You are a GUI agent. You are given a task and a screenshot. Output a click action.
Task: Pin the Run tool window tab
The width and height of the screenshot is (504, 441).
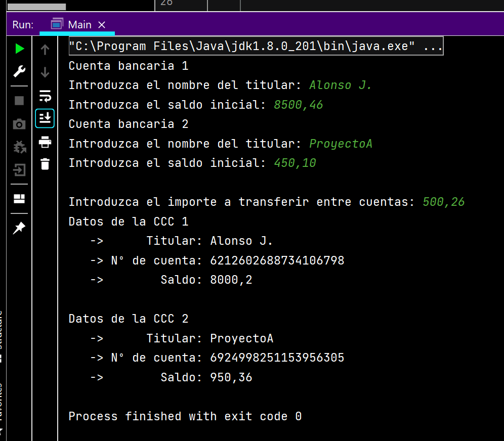tap(19, 228)
